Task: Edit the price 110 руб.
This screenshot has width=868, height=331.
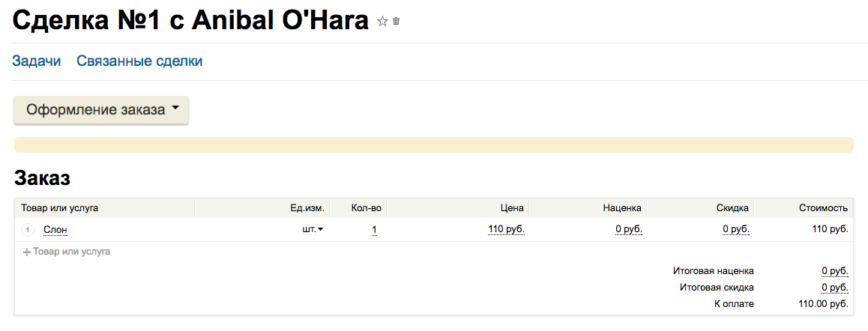Action: click(506, 230)
